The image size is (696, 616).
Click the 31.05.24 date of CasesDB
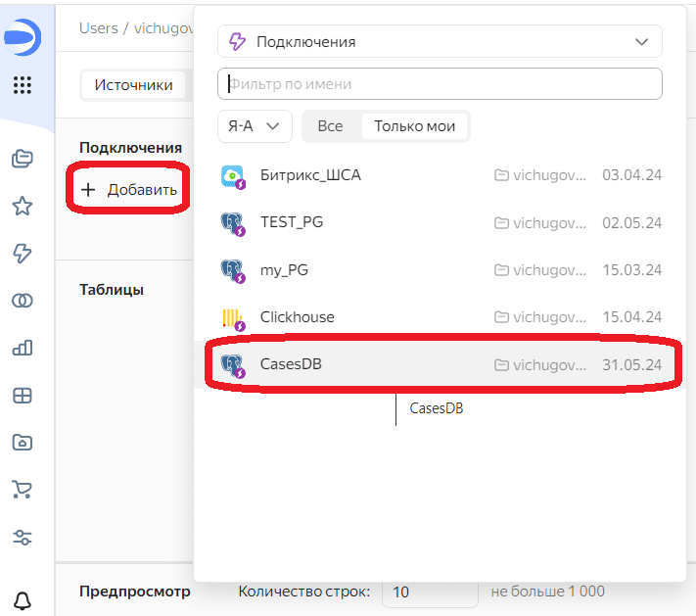tap(631, 365)
